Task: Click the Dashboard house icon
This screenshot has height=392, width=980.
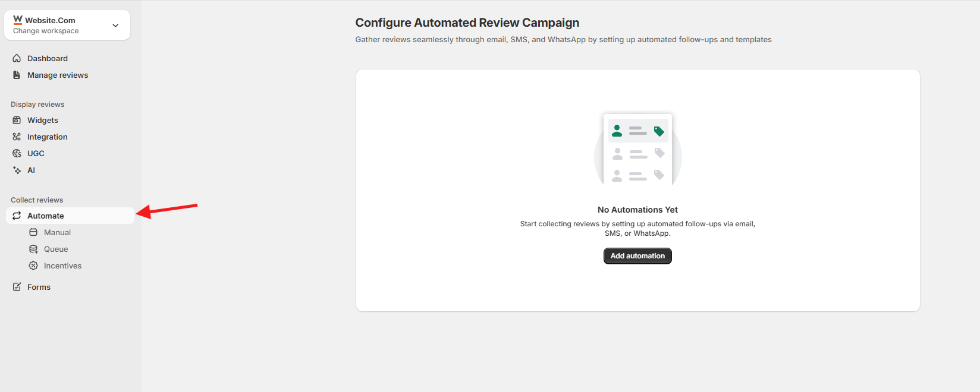Action: coord(17,58)
